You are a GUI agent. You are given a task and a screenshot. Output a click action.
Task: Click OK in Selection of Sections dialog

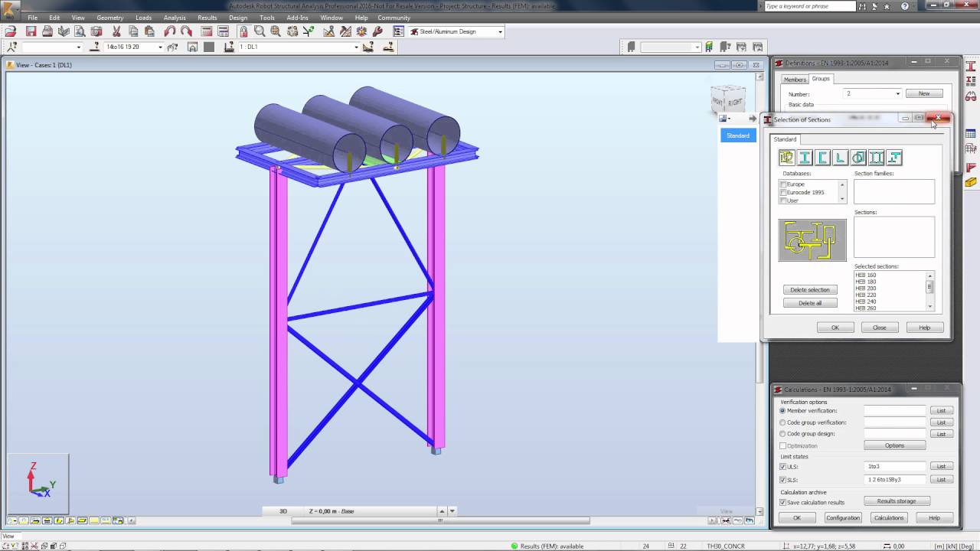835,328
